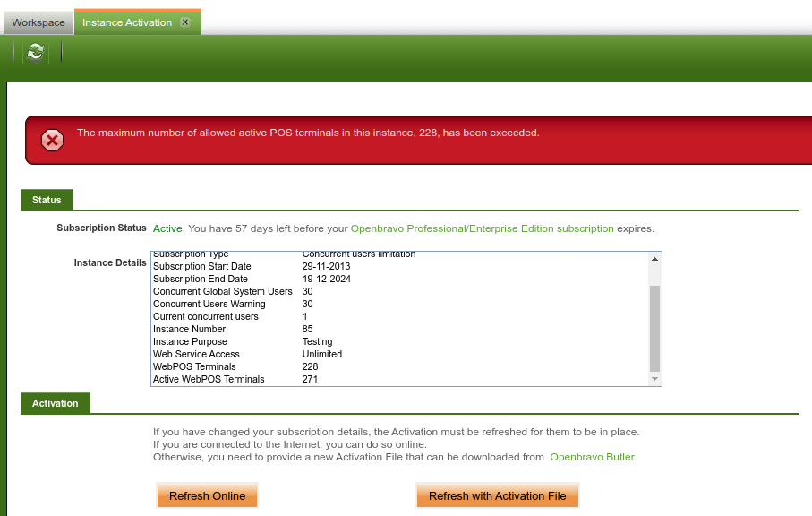Open Openbravo Professional/Enterprise Edition subscription link

[x=483, y=228]
